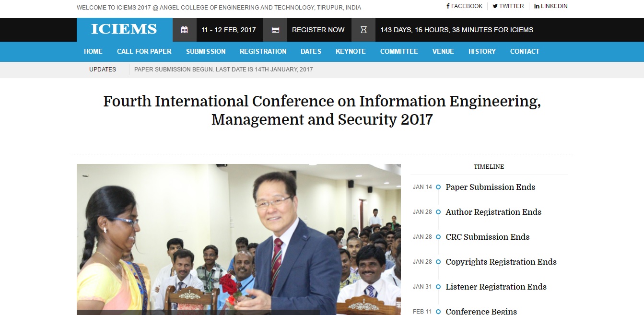
Task: Go to the Home menu item
Action: [93, 51]
